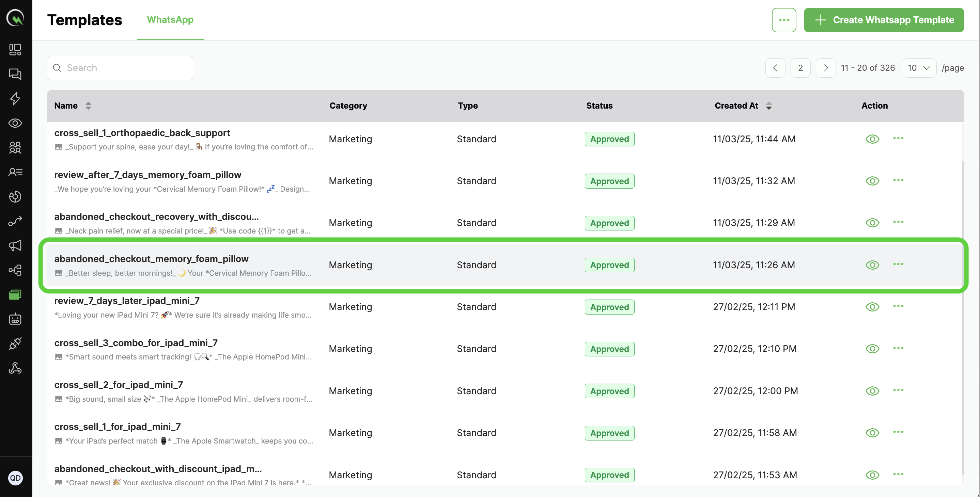The height and width of the screenshot is (497, 980).
Task: Click Create Whatsapp Template button
Action: [883, 20]
